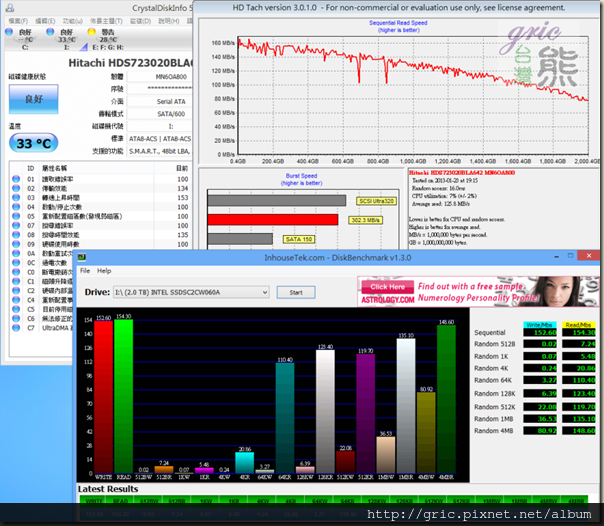Image resolution: width=604 pixels, height=526 pixels.
Task: Minimize the DiskBenchmark window
Action: pos(557,256)
